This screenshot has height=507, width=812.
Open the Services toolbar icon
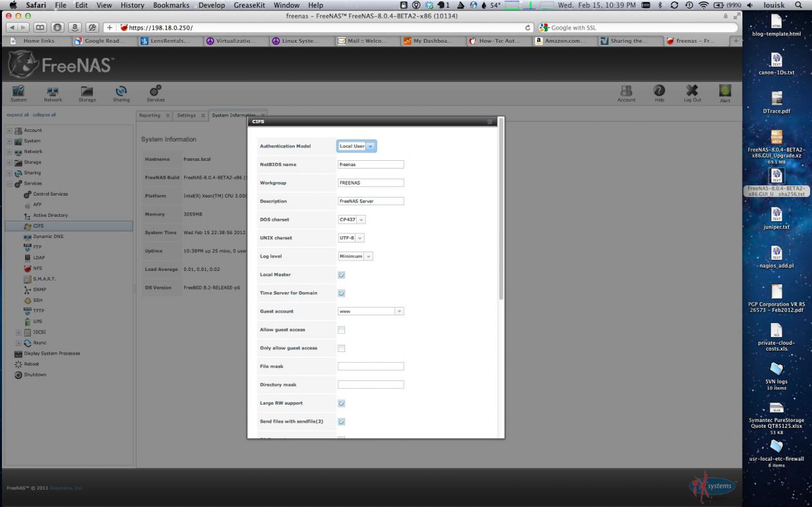pos(155,93)
